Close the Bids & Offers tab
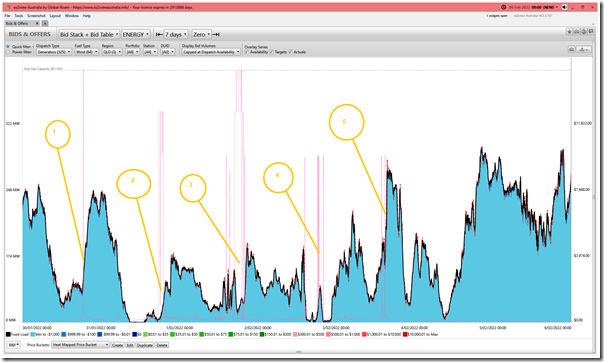The height and width of the screenshot is (362, 604). pos(37,23)
